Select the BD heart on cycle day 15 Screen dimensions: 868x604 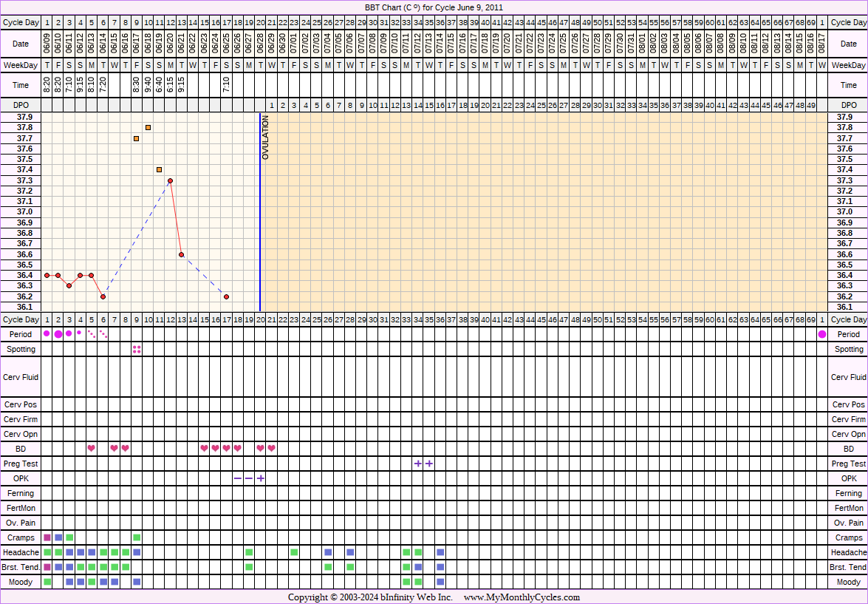[205, 448]
